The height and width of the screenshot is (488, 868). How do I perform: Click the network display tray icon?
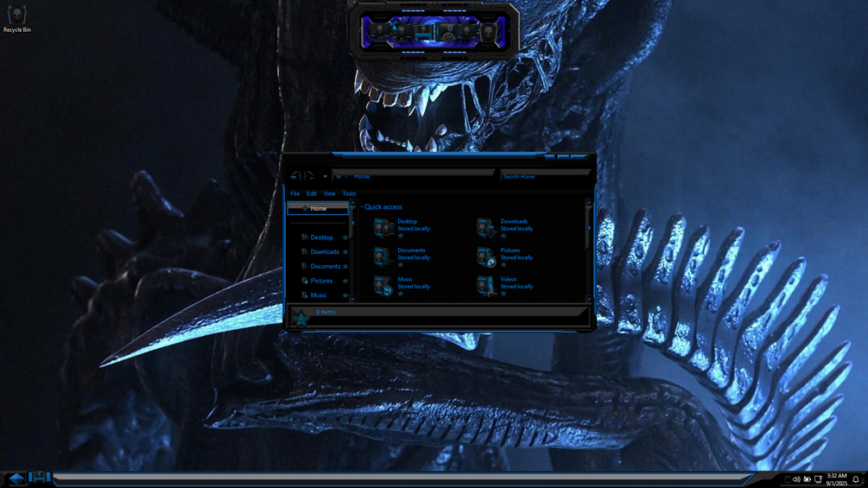818,479
